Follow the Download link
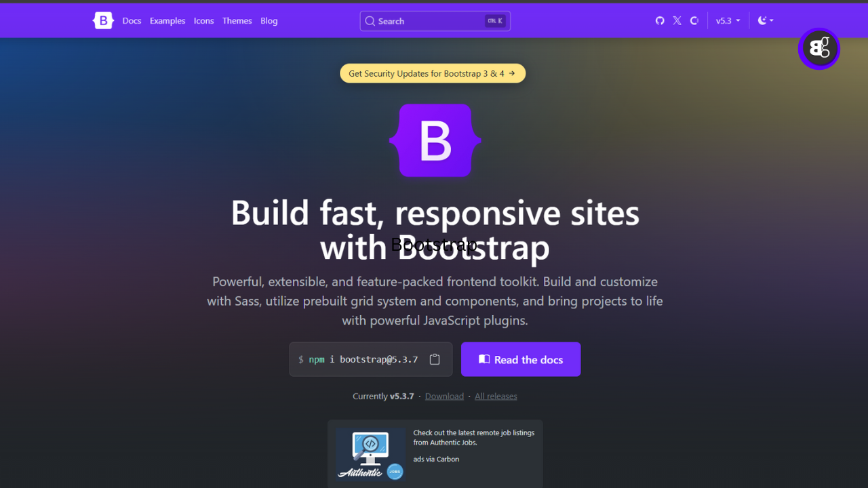Screen dimensions: 868x488 pyautogui.click(x=444, y=396)
